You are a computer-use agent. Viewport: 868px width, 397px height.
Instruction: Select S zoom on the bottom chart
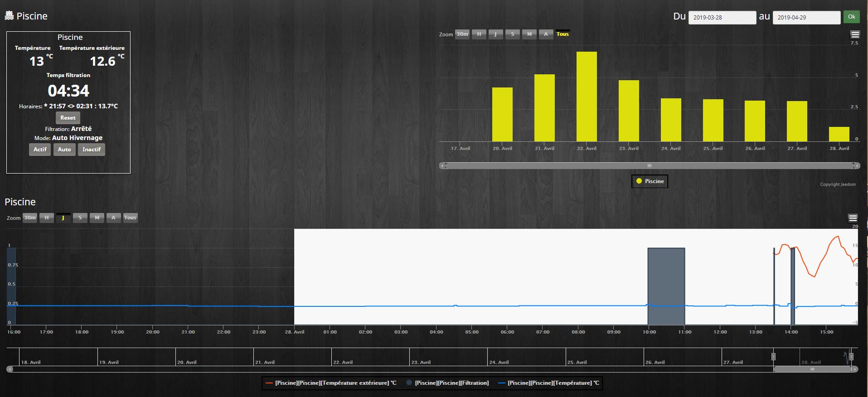[x=80, y=218]
